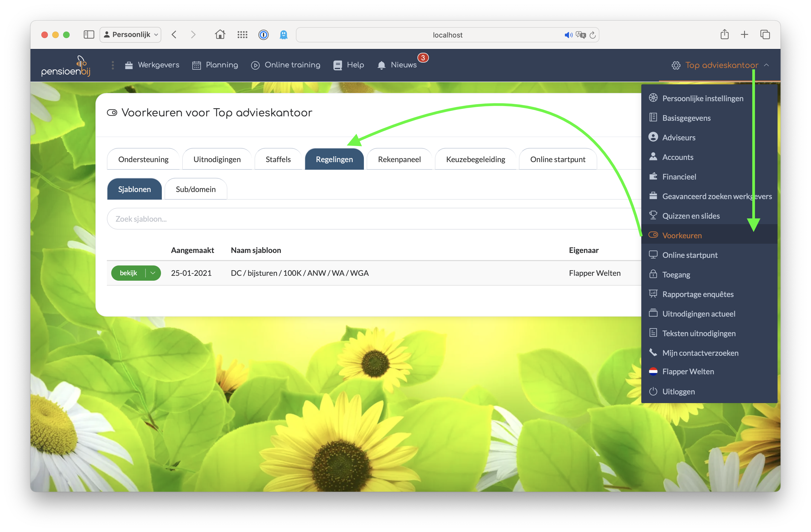Reload the page with the refresh icon
Screen dimensions: 811x532
(x=593, y=35)
